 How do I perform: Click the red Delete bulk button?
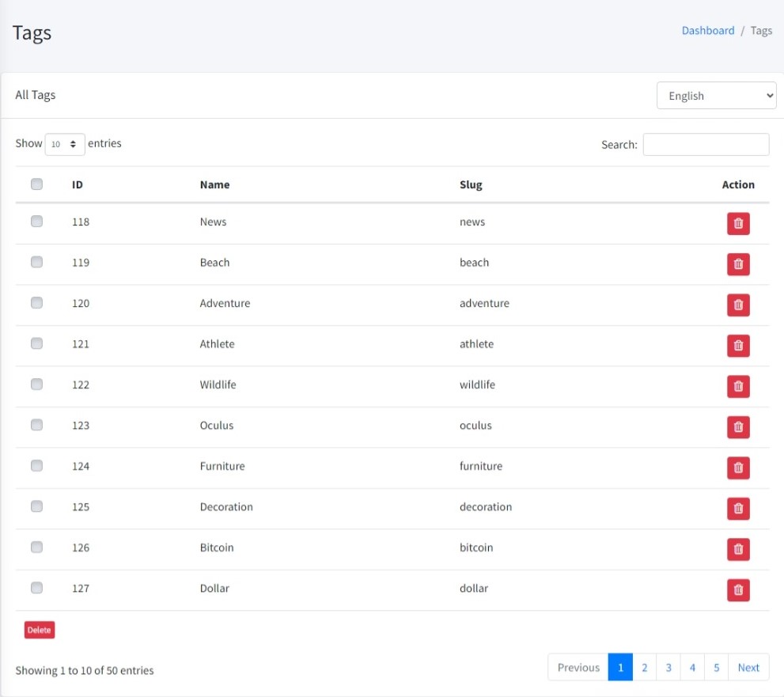[40, 630]
